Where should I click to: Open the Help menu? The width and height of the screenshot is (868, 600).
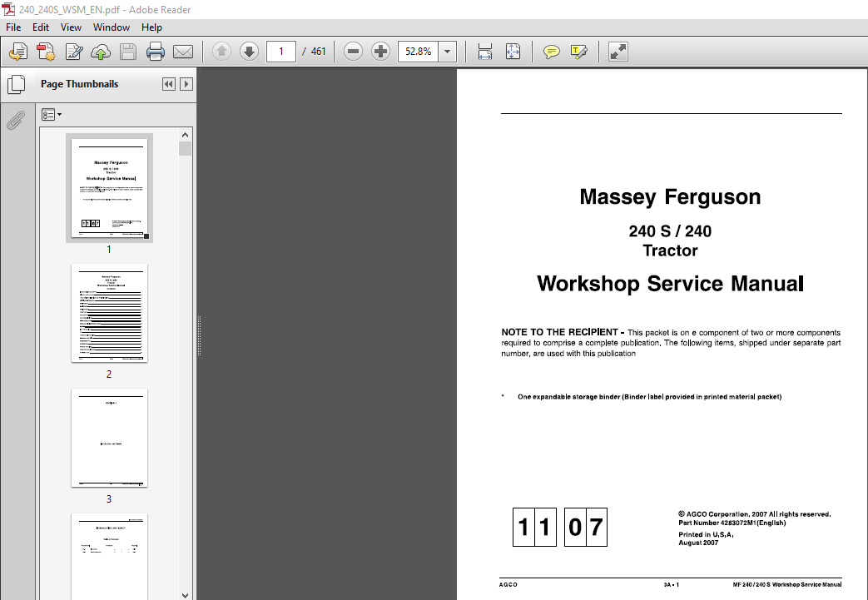[151, 27]
